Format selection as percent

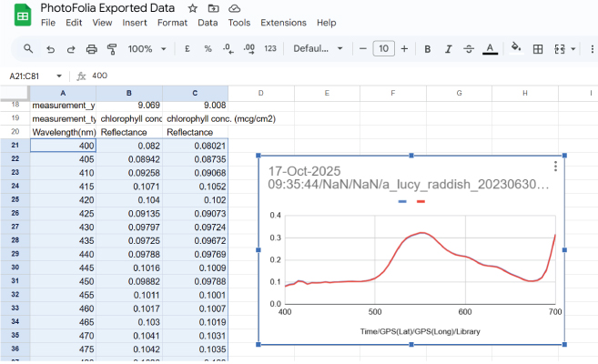pos(208,49)
